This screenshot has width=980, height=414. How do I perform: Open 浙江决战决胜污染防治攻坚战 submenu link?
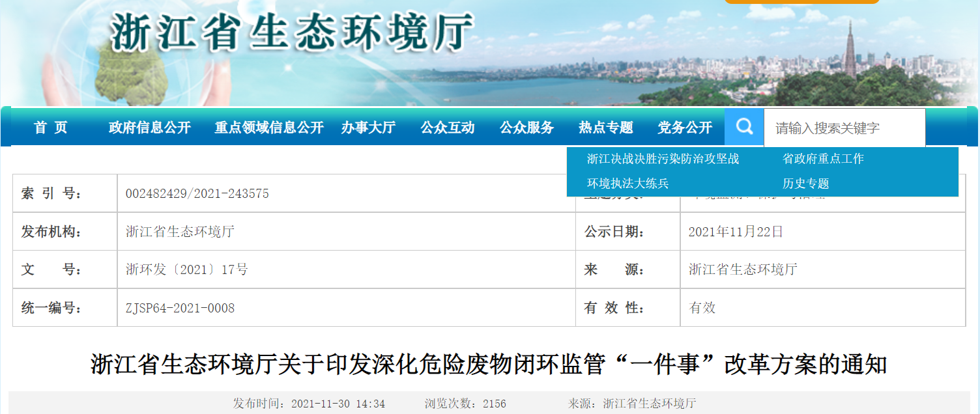(x=663, y=159)
